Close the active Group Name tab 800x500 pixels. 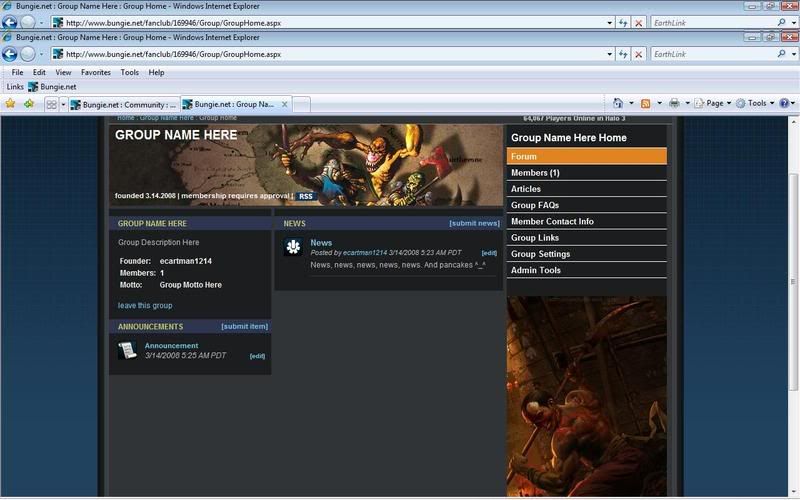click(x=285, y=103)
